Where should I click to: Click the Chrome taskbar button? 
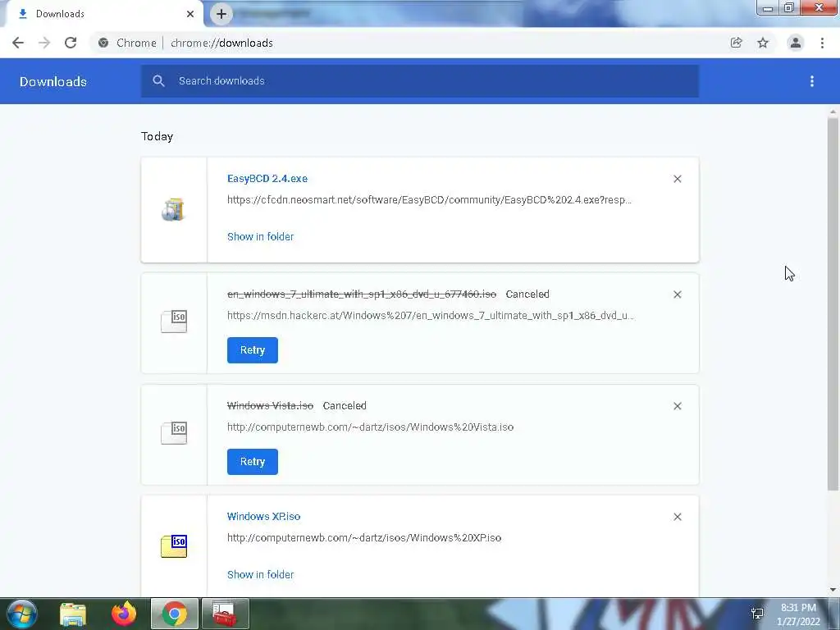175,614
